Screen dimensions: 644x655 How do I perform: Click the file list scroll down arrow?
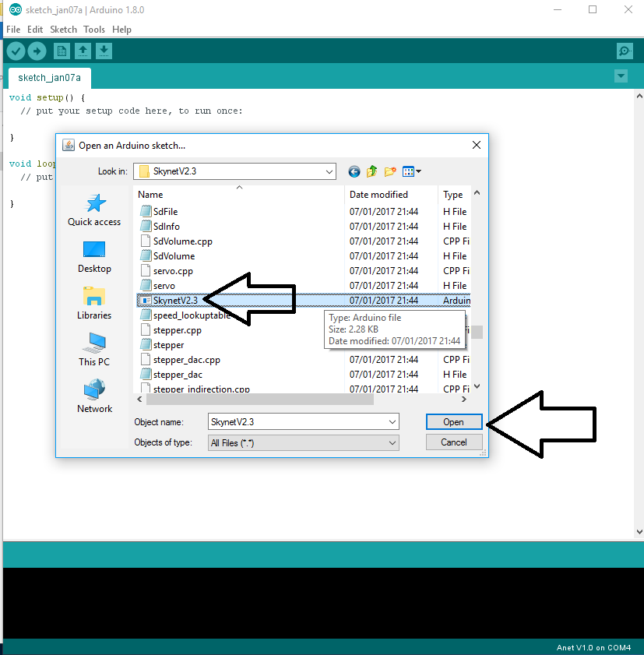coord(477,386)
